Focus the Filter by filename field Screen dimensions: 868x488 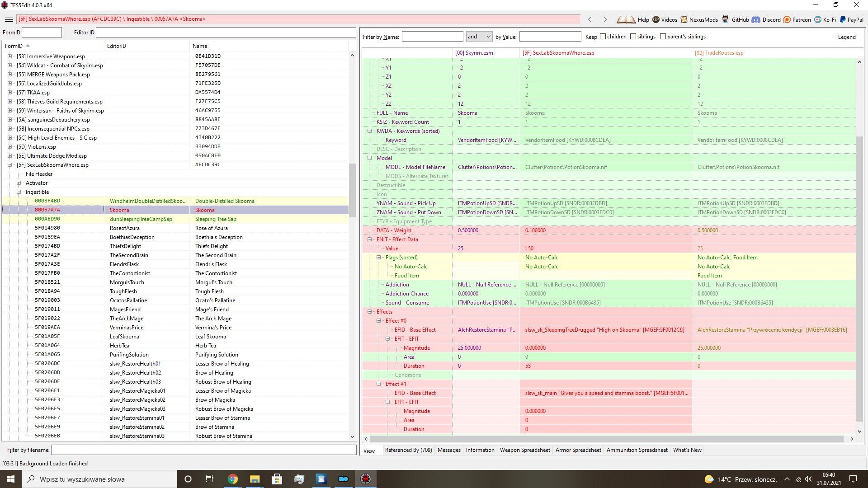click(203, 450)
